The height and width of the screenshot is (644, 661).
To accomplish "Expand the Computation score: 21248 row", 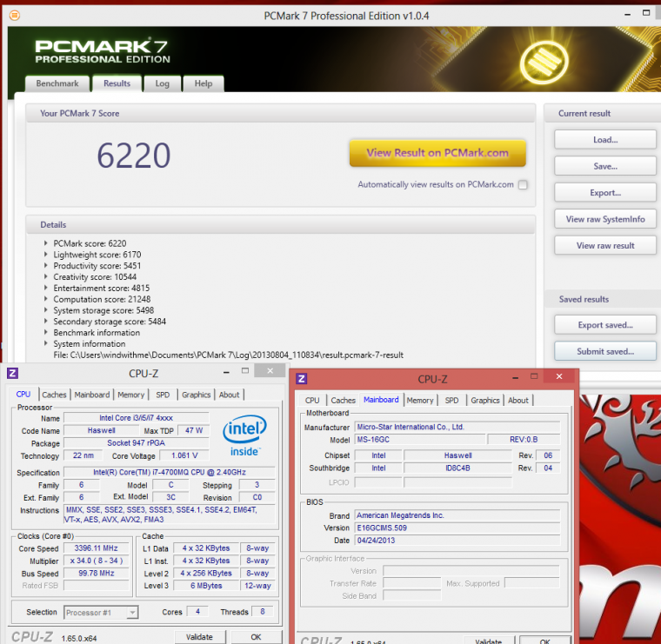I will coord(46,299).
